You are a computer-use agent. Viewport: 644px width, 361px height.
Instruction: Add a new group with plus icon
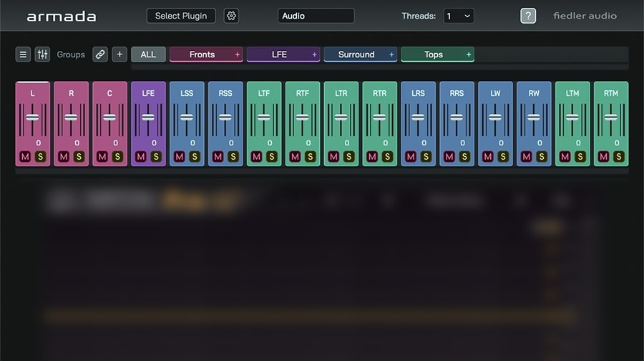pyautogui.click(x=119, y=54)
